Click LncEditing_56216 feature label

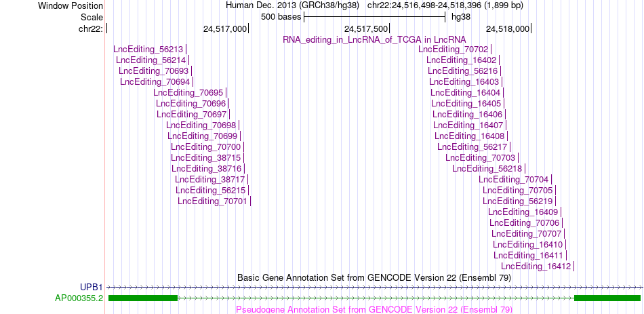[x=463, y=71]
